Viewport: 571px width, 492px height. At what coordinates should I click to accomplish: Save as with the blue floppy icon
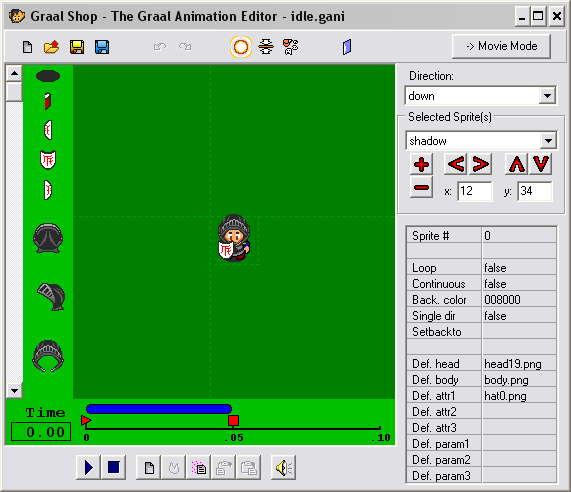pyautogui.click(x=102, y=47)
